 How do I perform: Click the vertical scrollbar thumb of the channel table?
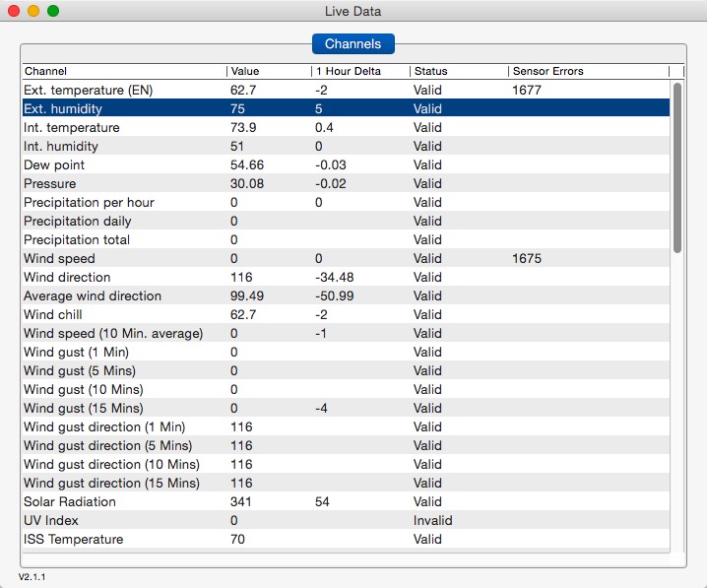(x=677, y=167)
